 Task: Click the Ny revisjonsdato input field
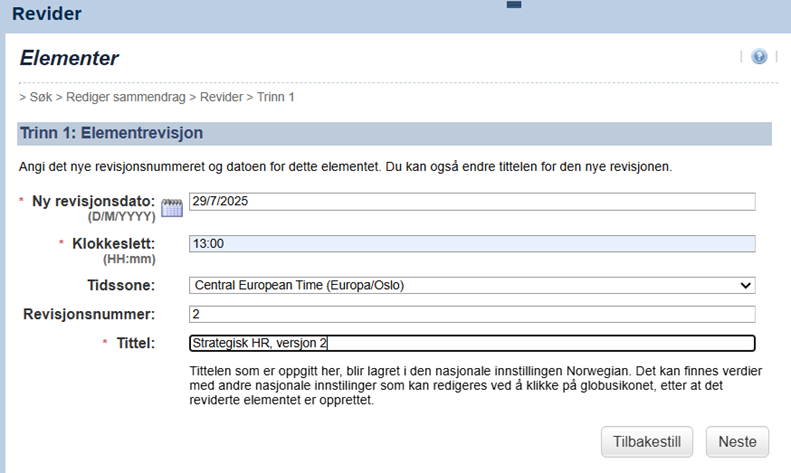[x=472, y=201]
